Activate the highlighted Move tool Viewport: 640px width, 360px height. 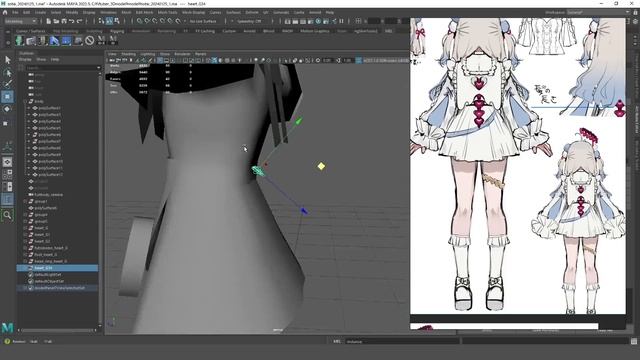tap(7, 97)
